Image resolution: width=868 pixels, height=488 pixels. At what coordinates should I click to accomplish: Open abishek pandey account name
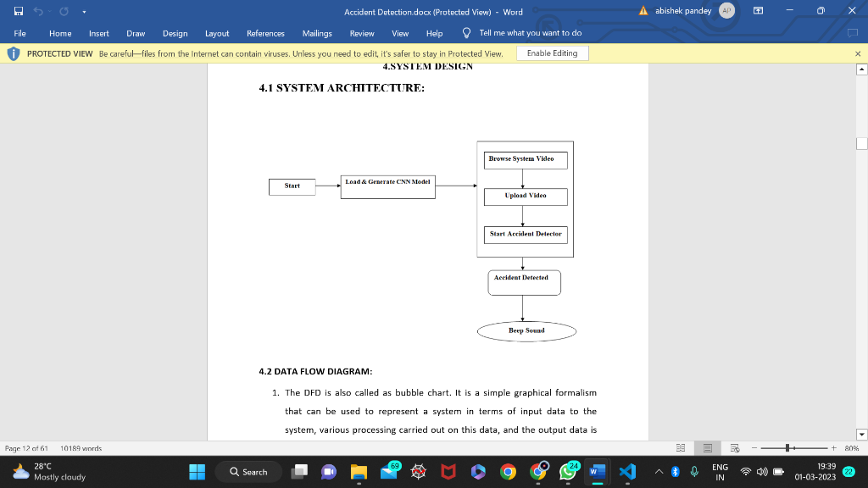coord(683,11)
